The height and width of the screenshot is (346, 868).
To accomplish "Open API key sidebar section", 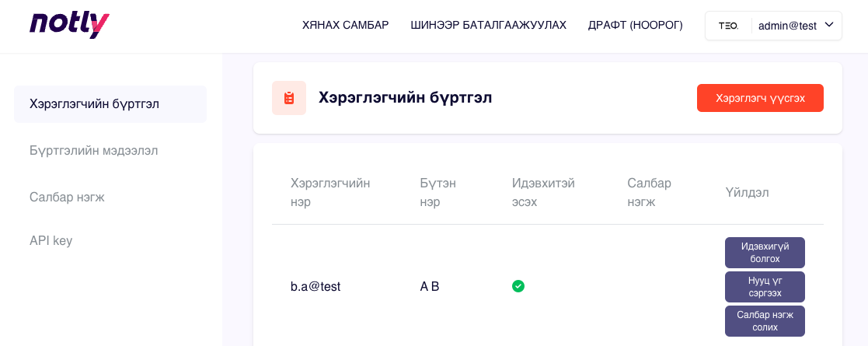I will (x=51, y=241).
